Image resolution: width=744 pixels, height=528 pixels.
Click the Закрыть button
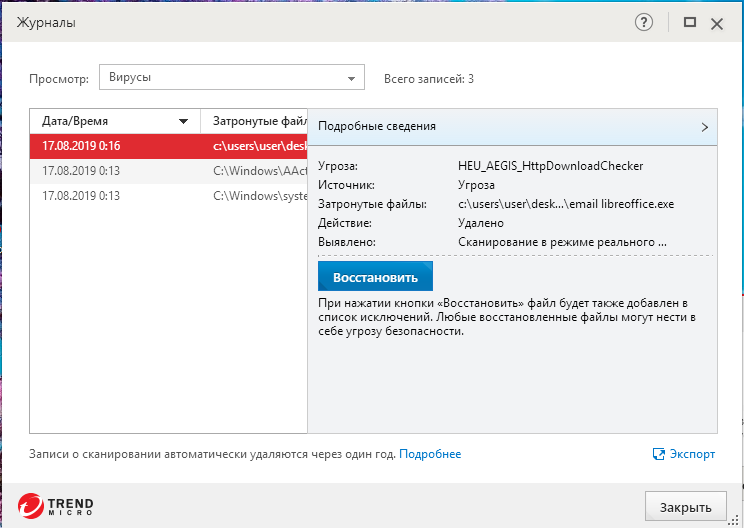click(x=685, y=505)
